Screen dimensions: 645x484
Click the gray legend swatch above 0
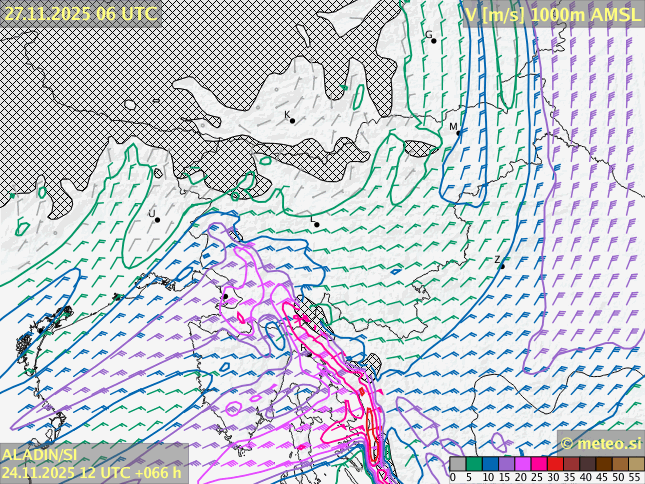point(457,464)
